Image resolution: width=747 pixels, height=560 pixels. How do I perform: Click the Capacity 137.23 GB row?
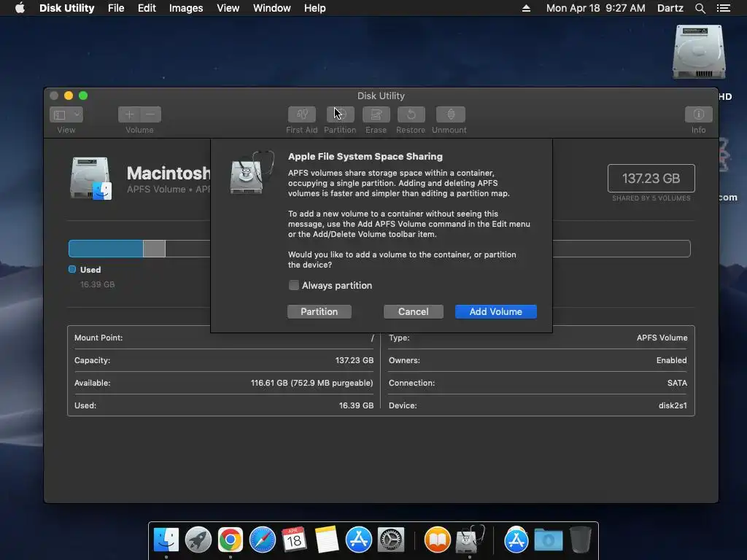point(224,360)
